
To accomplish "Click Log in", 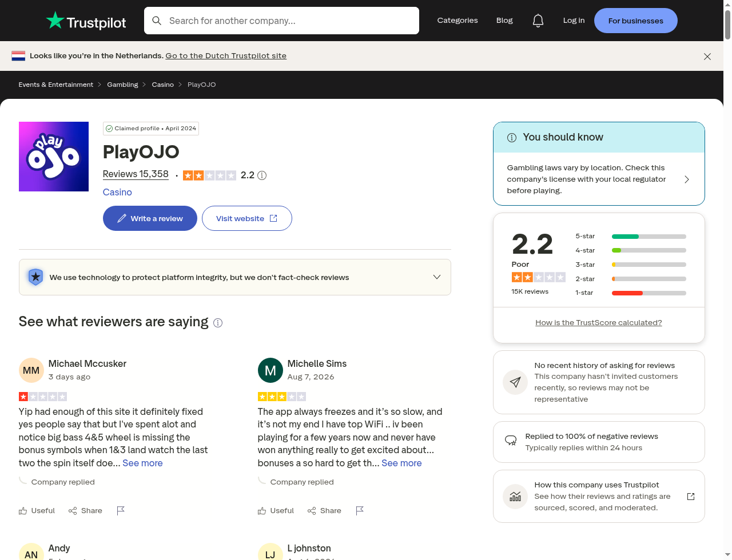I will tap(574, 21).
